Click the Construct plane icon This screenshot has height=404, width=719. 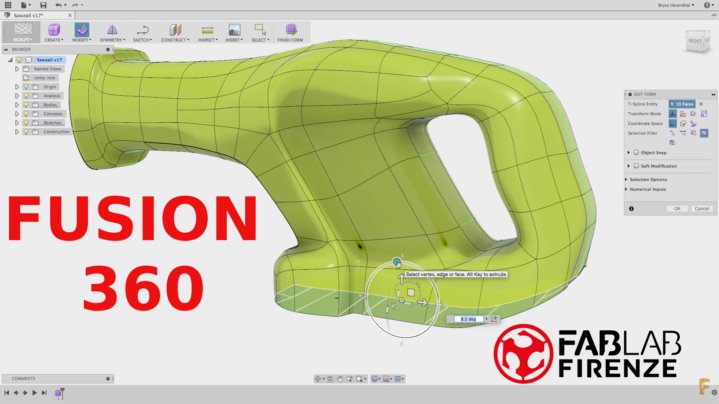[x=175, y=30]
